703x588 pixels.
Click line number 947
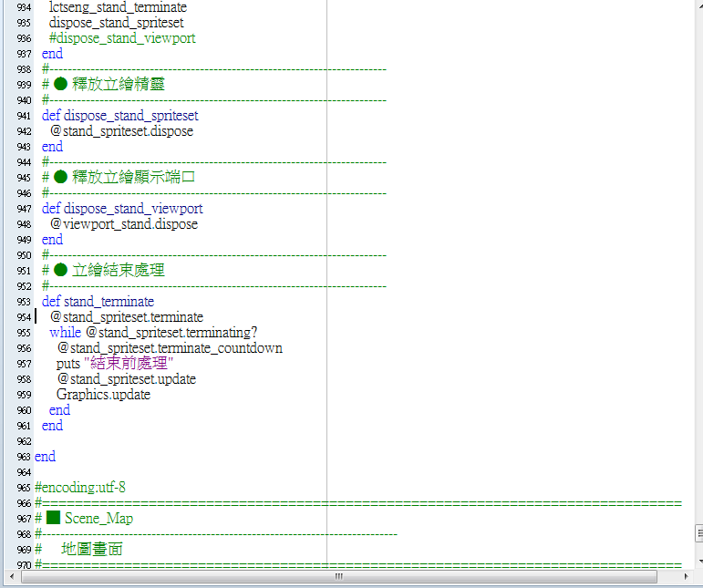point(24,209)
